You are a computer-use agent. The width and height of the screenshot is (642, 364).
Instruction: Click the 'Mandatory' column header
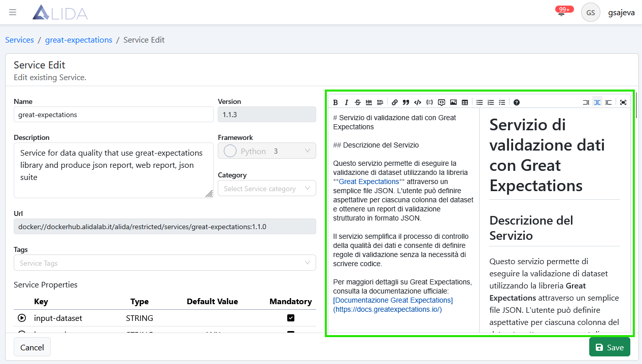coord(291,301)
